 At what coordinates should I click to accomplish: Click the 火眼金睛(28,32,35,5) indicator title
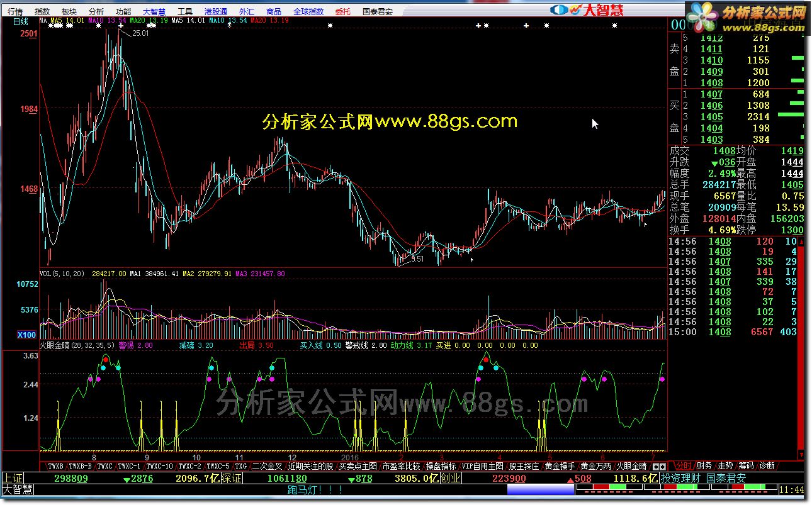click(x=77, y=345)
